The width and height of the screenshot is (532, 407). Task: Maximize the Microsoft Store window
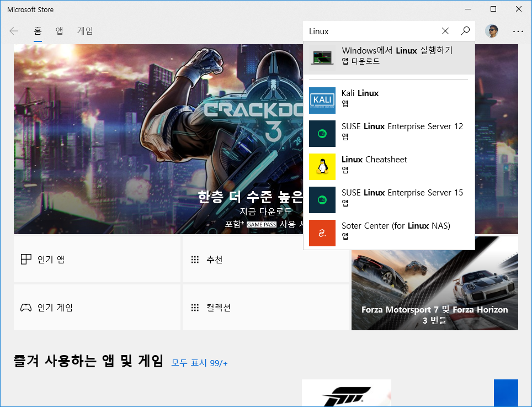click(x=493, y=9)
